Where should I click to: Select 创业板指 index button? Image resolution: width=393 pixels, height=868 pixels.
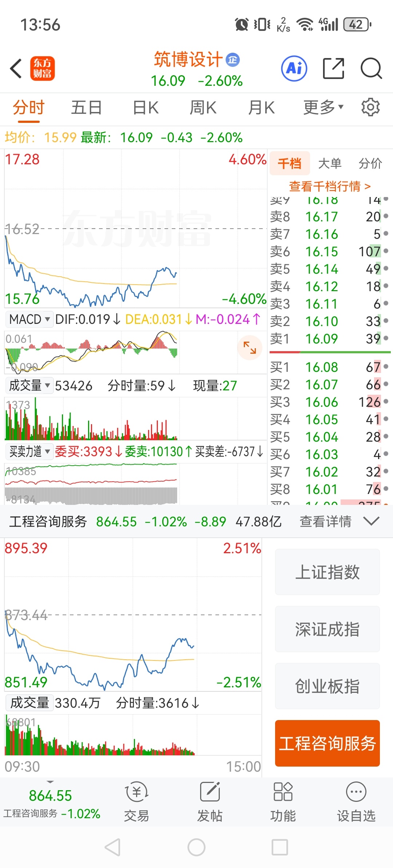click(x=327, y=686)
